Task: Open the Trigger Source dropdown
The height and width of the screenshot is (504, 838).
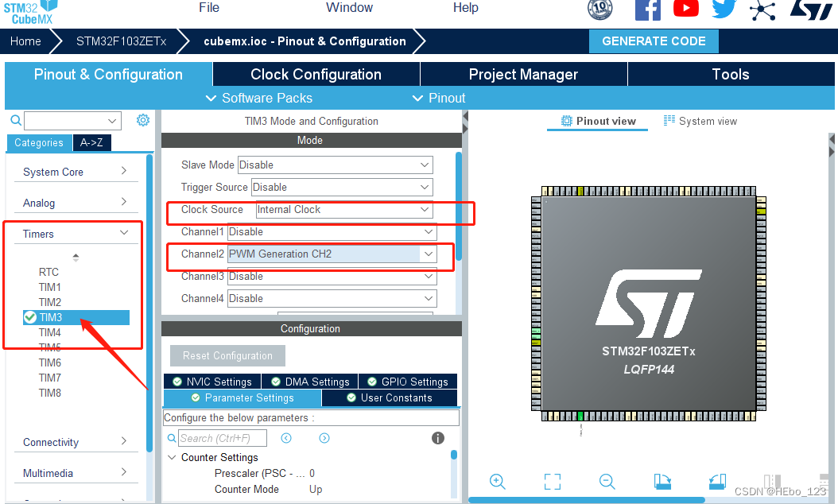Action: [425, 188]
